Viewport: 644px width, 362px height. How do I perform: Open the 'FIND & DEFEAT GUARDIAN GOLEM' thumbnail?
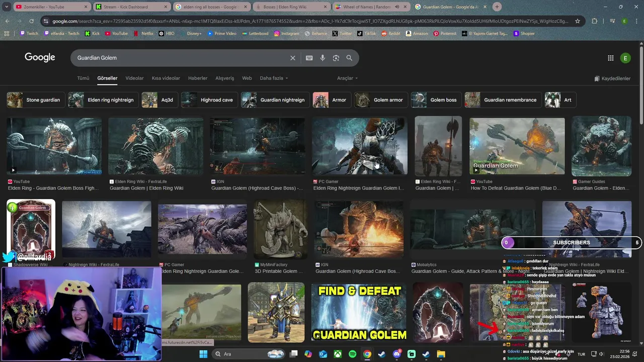pos(359,312)
